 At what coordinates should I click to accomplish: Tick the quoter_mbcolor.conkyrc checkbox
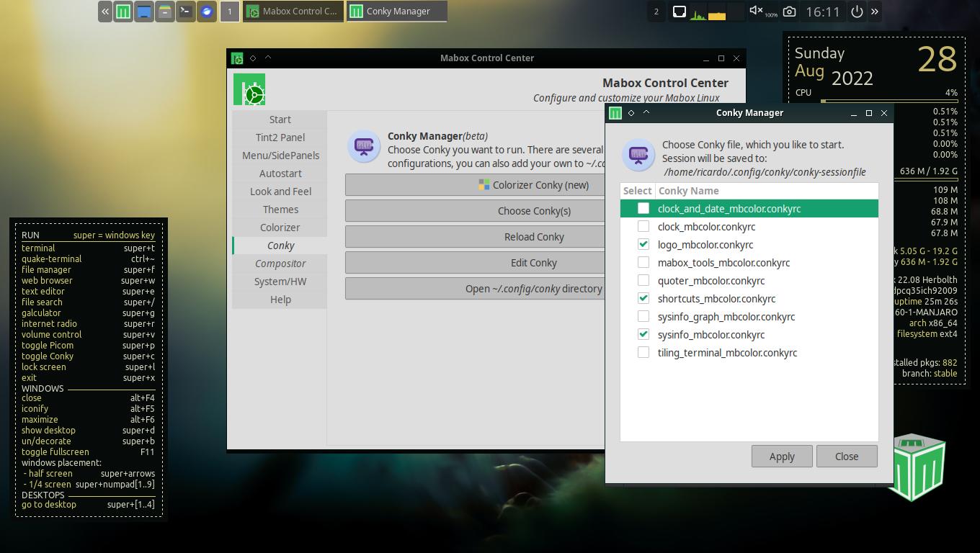(x=643, y=280)
